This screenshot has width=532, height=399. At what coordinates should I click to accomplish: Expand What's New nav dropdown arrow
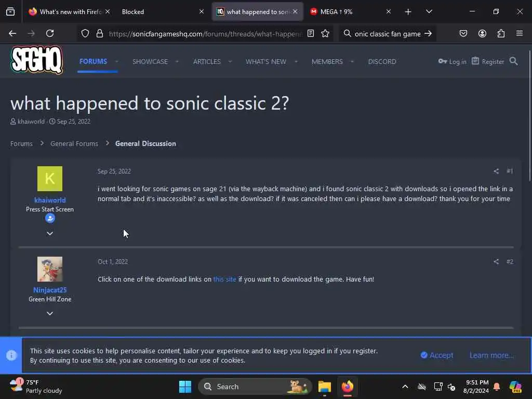296,62
